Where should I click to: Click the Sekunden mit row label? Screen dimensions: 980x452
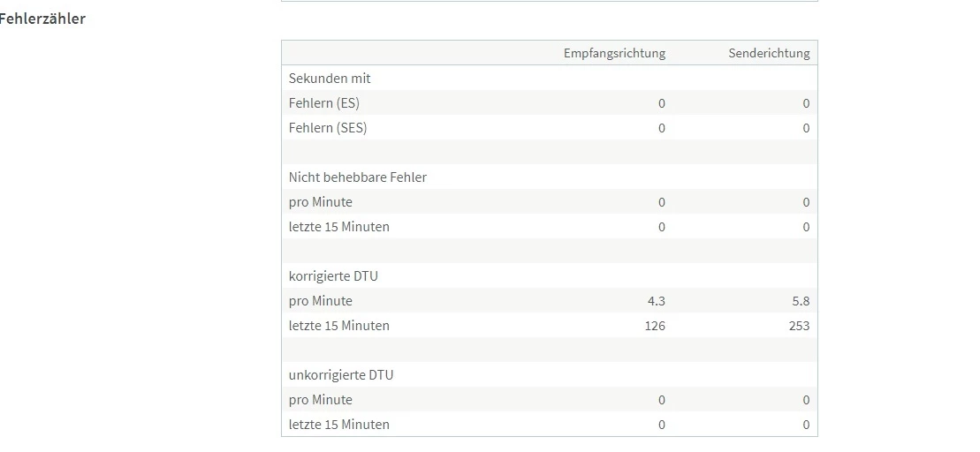330,78
